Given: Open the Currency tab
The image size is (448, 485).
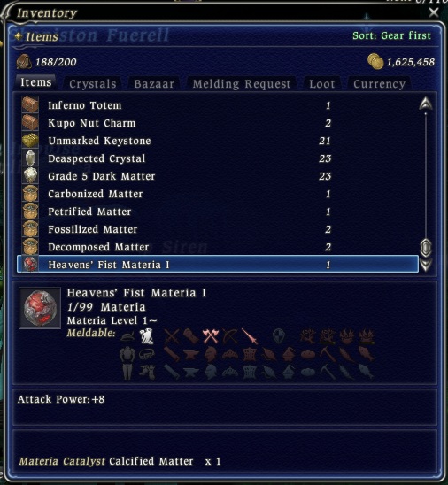Looking at the screenshot, I should click(x=379, y=84).
